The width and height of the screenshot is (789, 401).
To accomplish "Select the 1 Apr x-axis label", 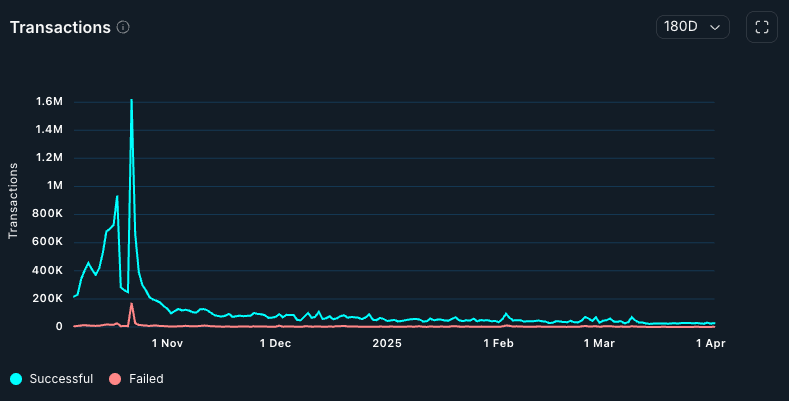I will [x=710, y=343].
